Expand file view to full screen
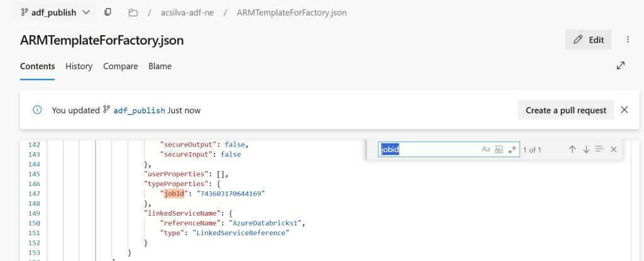Image resolution: width=644 pixels, height=261 pixels. click(x=620, y=66)
